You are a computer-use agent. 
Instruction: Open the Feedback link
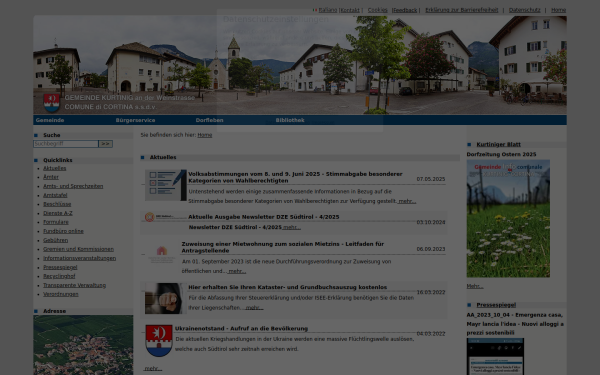point(405,10)
